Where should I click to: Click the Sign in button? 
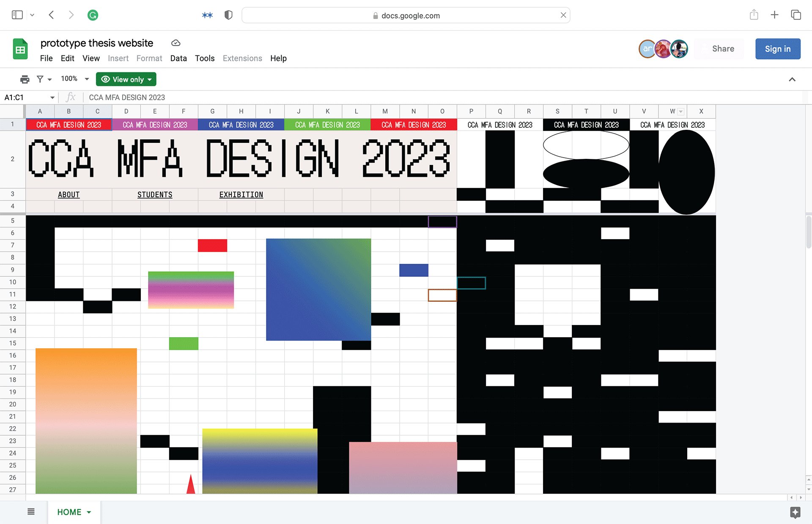pyautogui.click(x=777, y=49)
